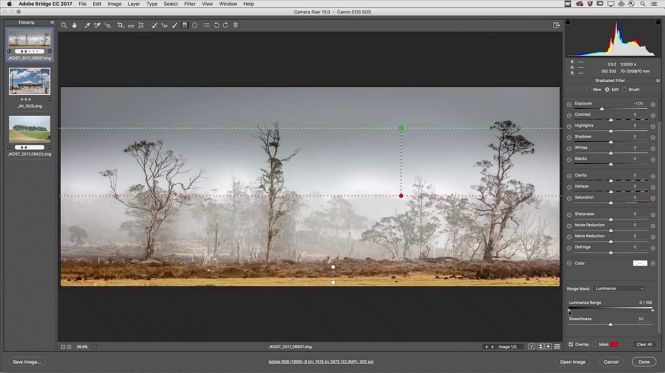
Task: Select the Straighten tool
Action: (x=131, y=25)
